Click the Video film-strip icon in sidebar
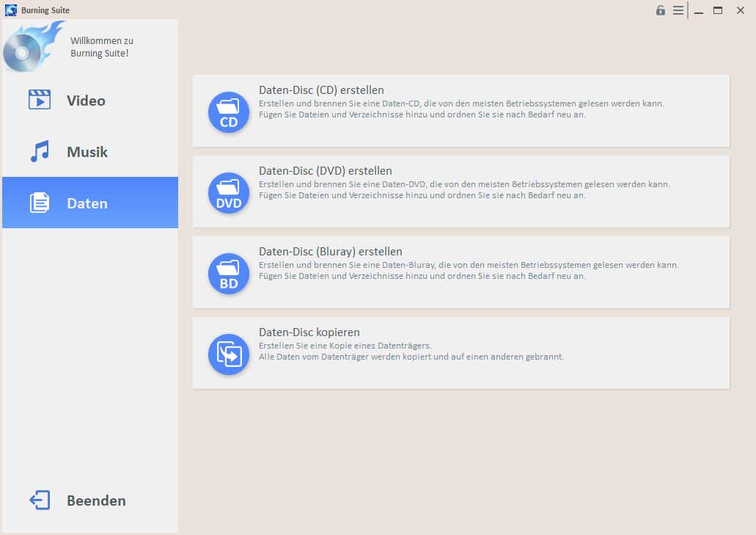 coord(40,100)
